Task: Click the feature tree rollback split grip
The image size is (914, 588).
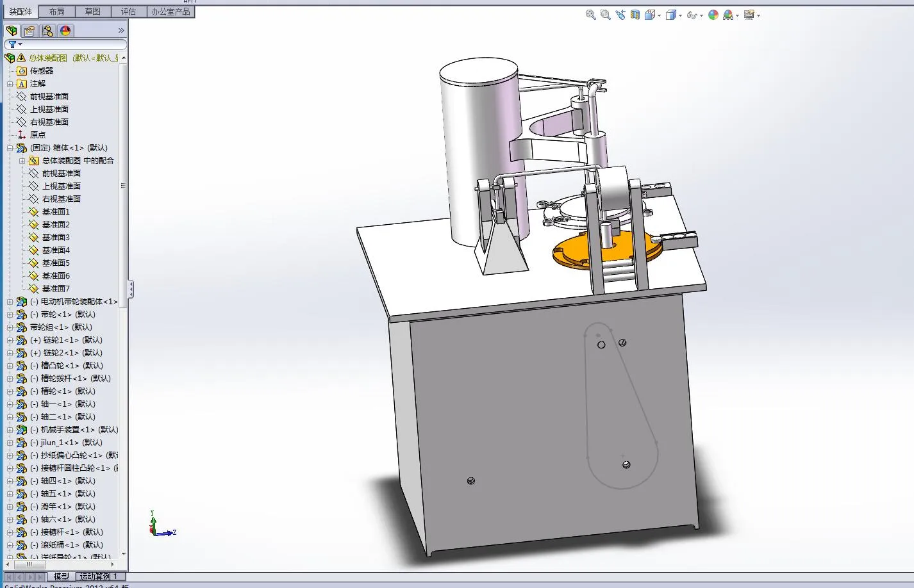Action: pyautogui.click(x=123, y=186)
